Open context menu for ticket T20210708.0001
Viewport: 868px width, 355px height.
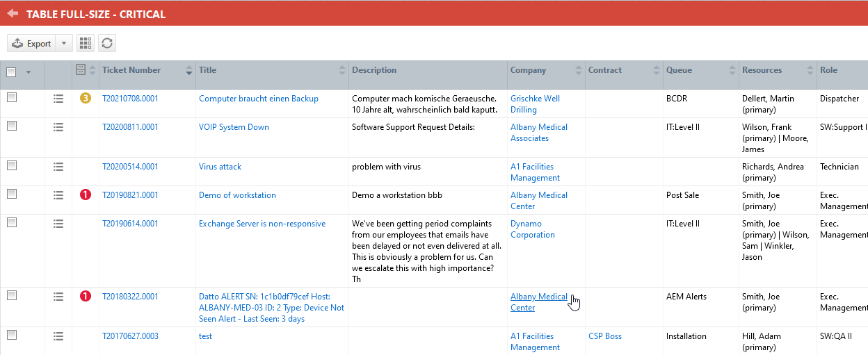(x=58, y=99)
